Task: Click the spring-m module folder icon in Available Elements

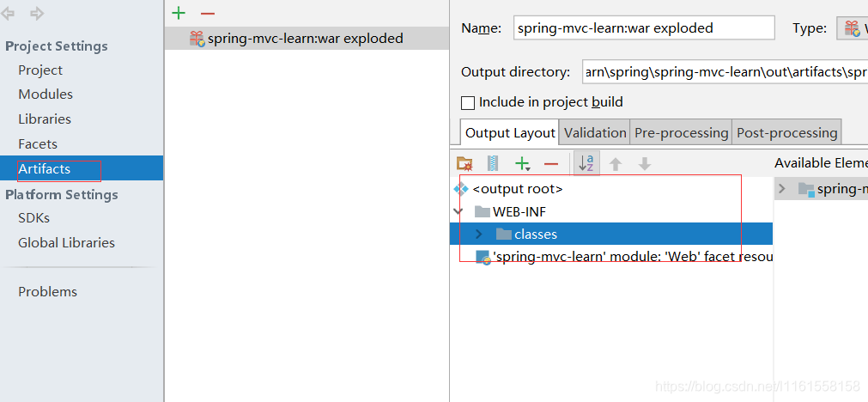Action: [806, 189]
